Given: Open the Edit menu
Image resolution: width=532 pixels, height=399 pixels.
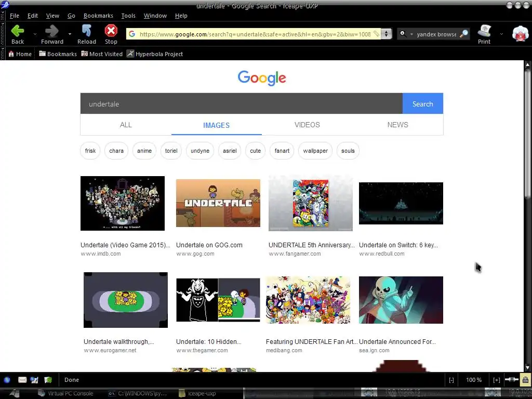Looking at the screenshot, I should click(x=33, y=16).
